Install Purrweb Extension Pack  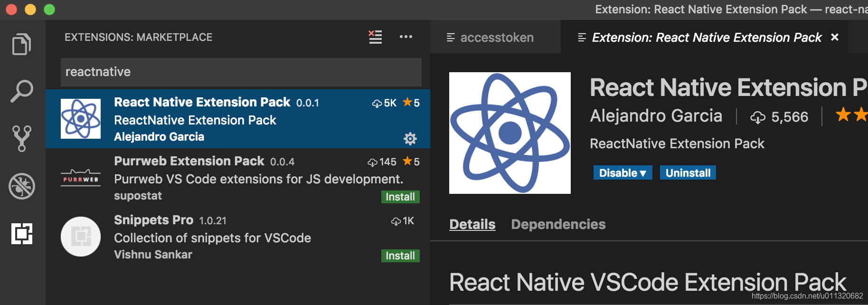(x=400, y=197)
